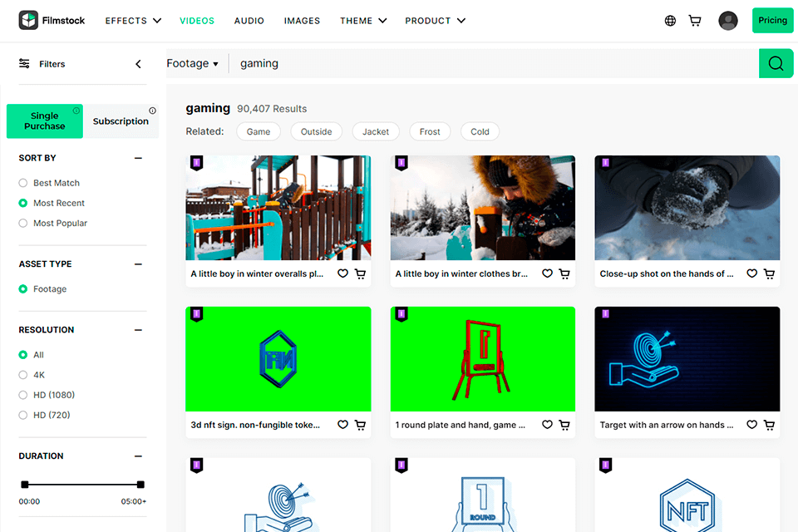Click the search field containing 'gaming'
Image resolution: width=798 pixels, height=532 pixels.
point(494,64)
